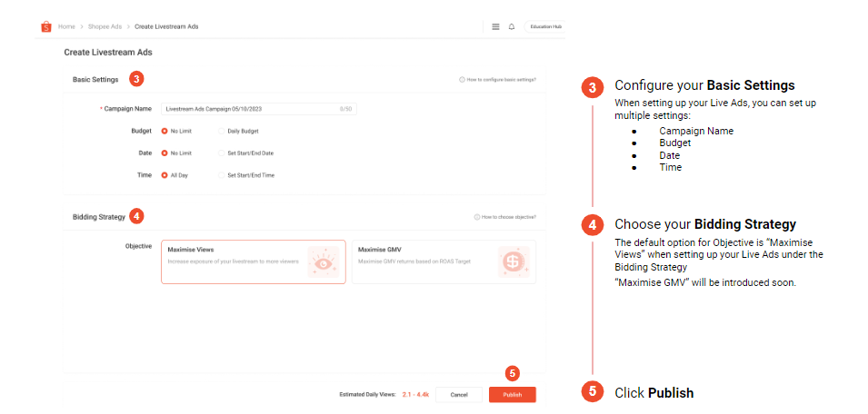Click the Shopee logo icon
Screen dimensions: 868x414
tap(46, 26)
